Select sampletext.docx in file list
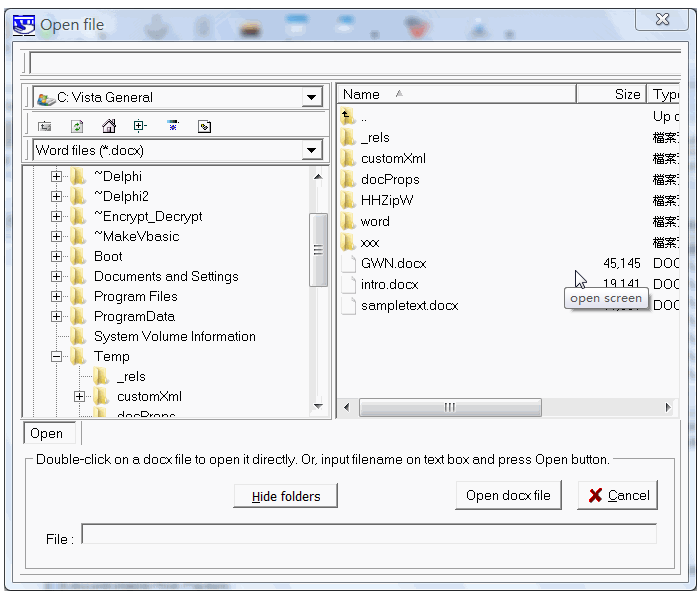 410,306
